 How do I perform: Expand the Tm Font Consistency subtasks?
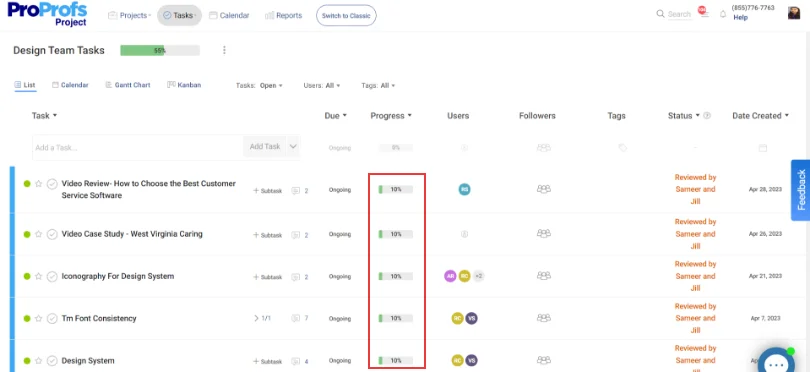262,318
